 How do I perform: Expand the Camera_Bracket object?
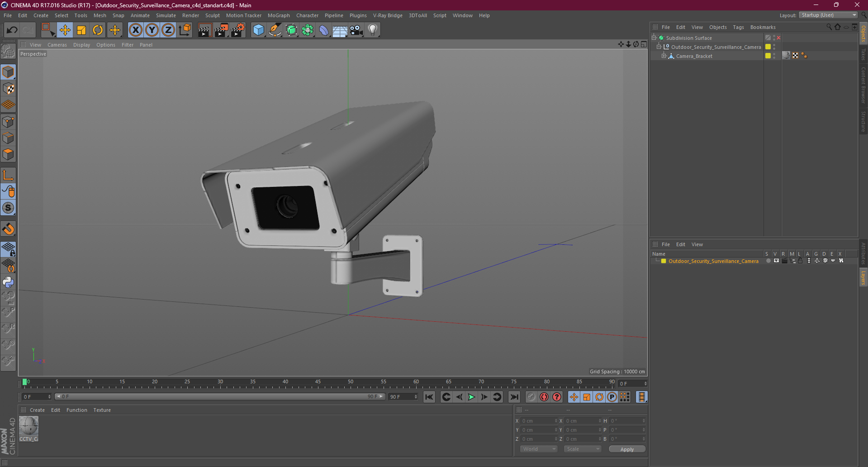click(664, 56)
